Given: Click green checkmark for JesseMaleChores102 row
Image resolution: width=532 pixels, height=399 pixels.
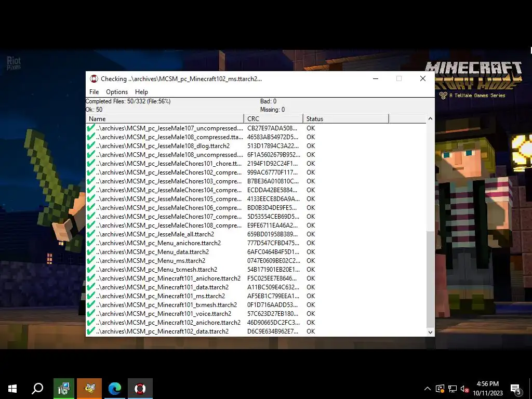Looking at the screenshot, I should tap(90, 172).
